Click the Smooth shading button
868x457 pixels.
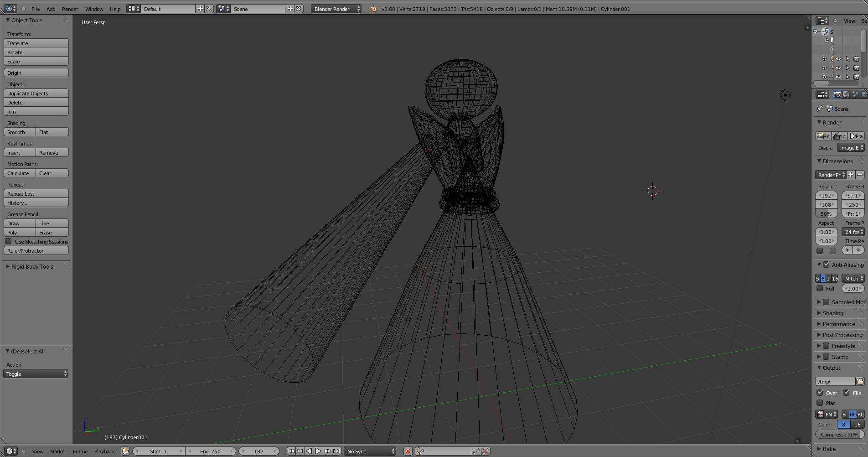pyautogui.click(x=20, y=132)
